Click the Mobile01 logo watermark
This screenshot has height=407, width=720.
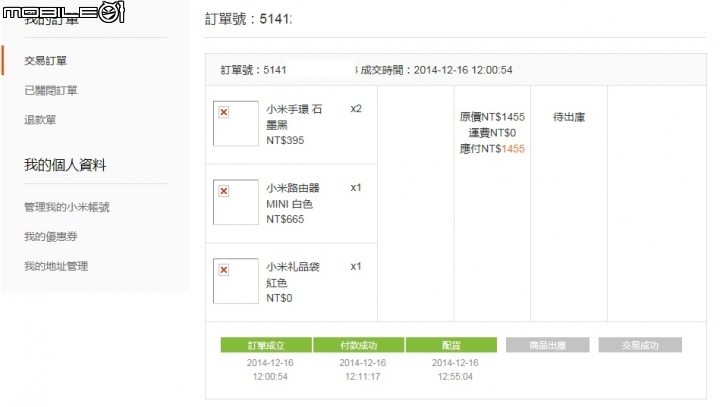pos(63,11)
